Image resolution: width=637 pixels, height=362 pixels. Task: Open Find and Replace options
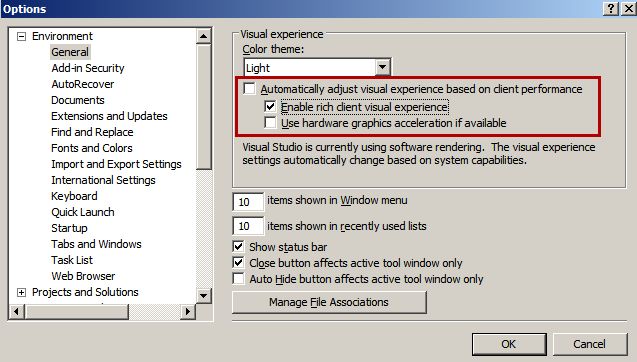pos(92,132)
